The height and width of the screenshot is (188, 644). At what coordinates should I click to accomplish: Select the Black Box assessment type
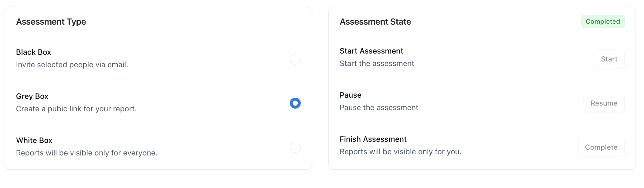pyautogui.click(x=295, y=59)
